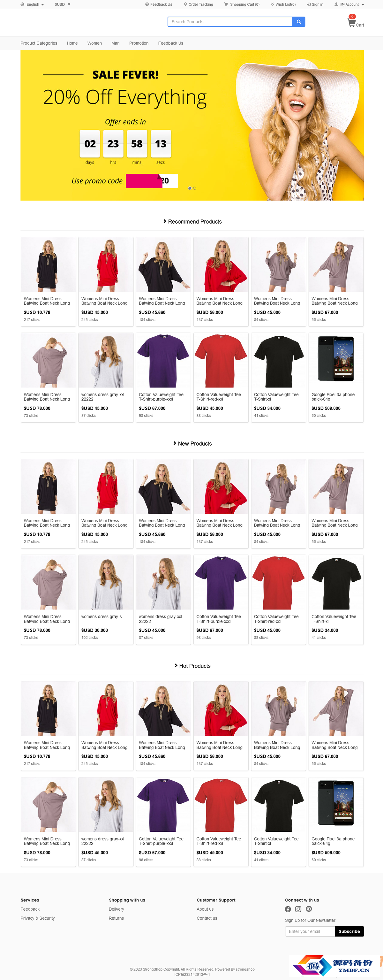This screenshot has height=980, width=383.
Task: Click the Wish List heart icon
Action: pos(273,4)
